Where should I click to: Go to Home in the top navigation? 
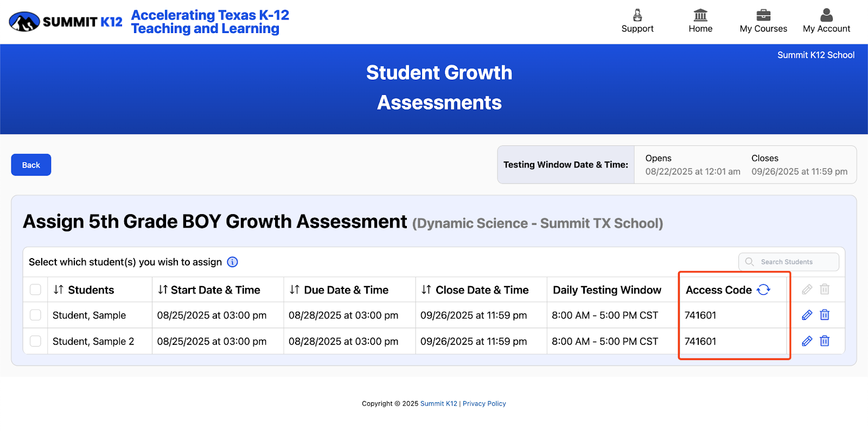(700, 22)
